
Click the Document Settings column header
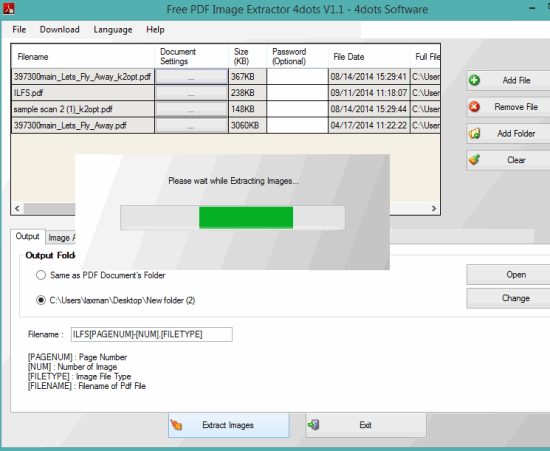coord(192,56)
